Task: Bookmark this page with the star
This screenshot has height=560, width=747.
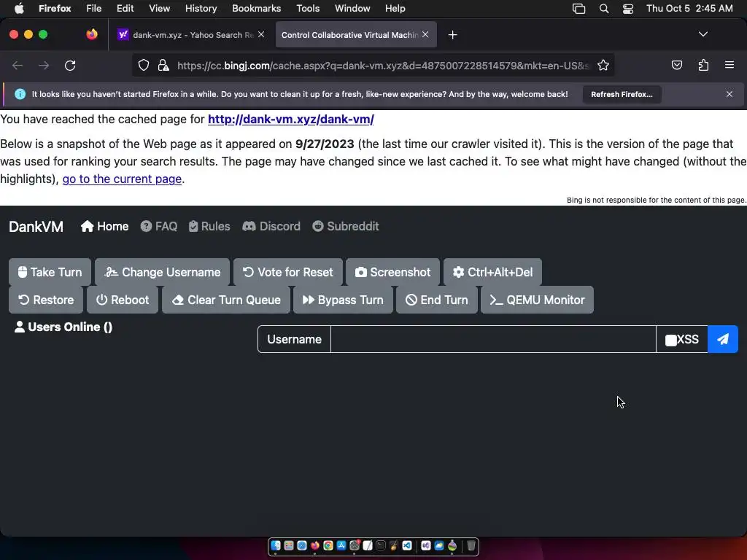Action: point(603,65)
